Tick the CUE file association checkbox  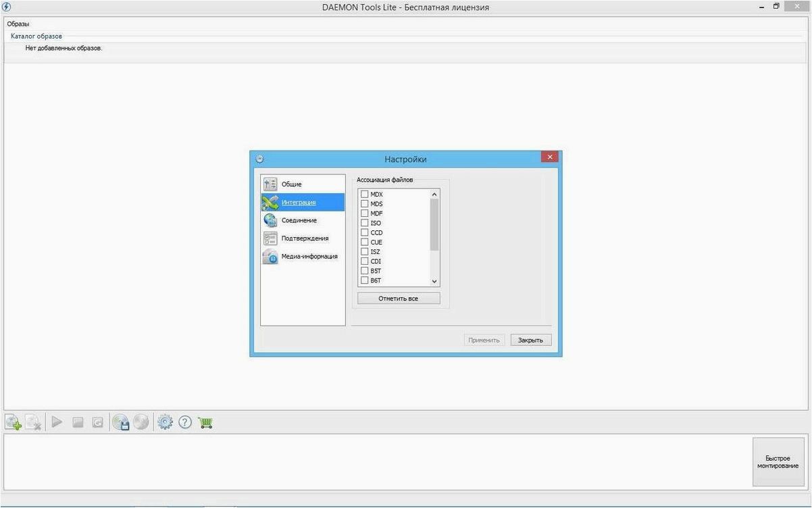365,242
